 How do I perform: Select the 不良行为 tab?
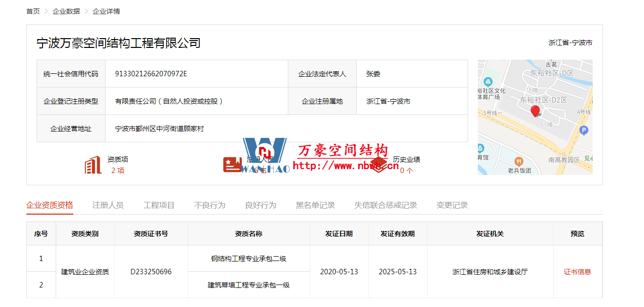210,205
